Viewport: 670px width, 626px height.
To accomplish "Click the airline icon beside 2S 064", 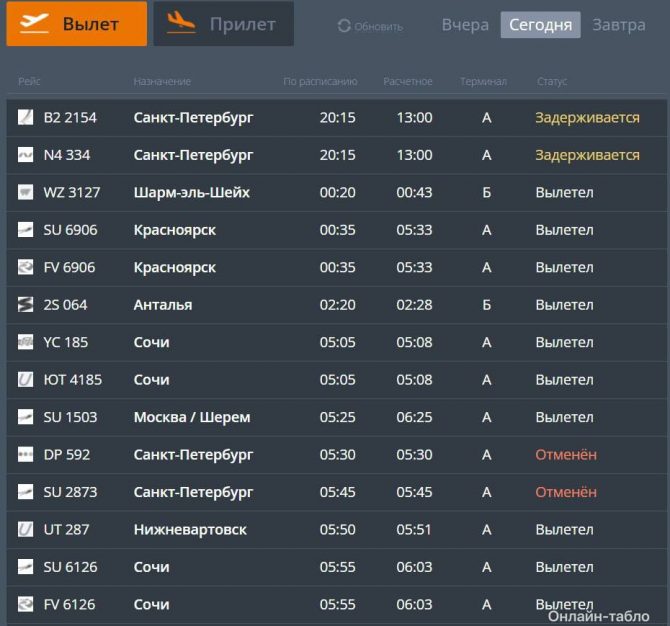I will [x=26, y=305].
